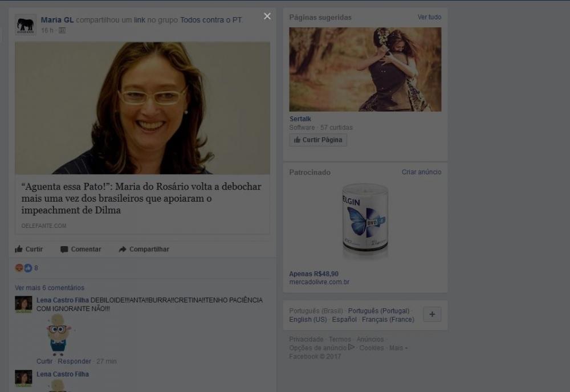Open the Todos contra o PT group link
Screen dimensions: 570x392
pyautogui.click(x=211, y=20)
